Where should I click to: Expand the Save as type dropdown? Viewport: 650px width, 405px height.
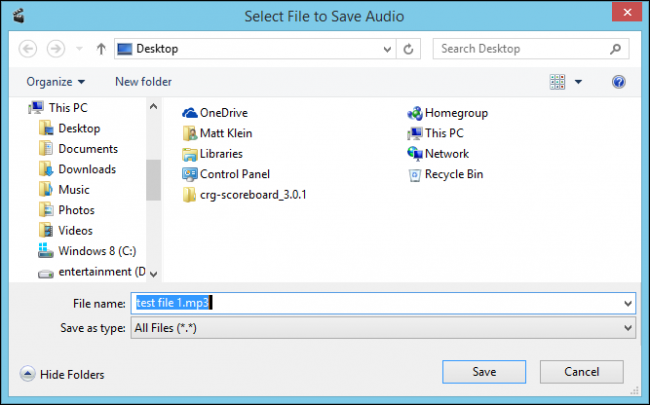point(627,326)
